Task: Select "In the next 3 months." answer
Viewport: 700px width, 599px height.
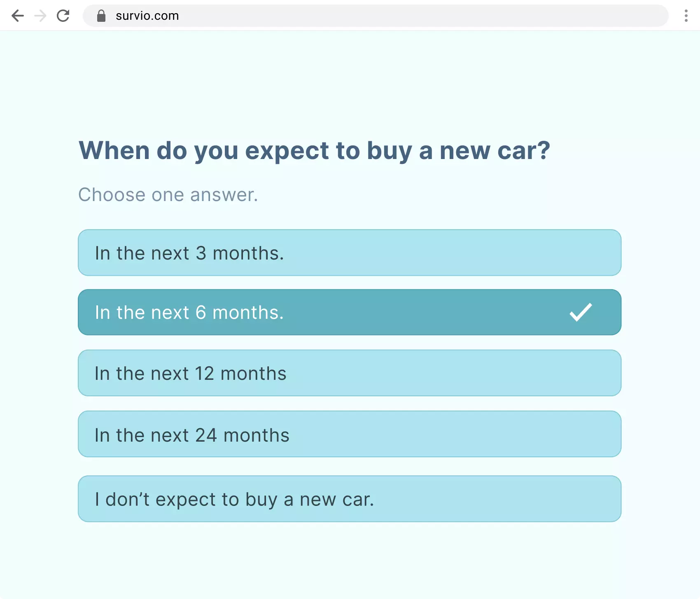Action: [349, 253]
